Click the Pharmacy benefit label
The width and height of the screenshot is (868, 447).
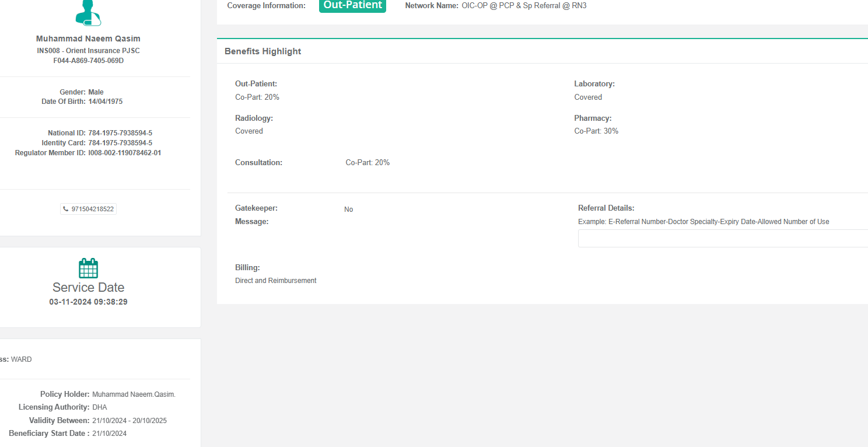click(x=593, y=118)
